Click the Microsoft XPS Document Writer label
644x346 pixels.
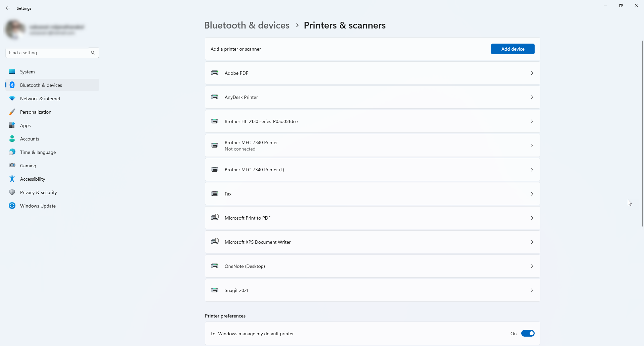click(x=258, y=242)
